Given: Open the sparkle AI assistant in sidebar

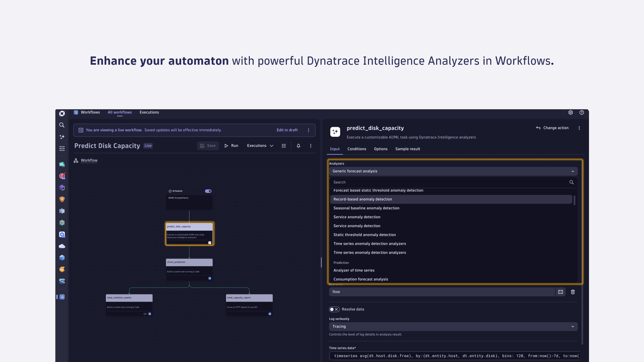Looking at the screenshot, I should [x=62, y=137].
